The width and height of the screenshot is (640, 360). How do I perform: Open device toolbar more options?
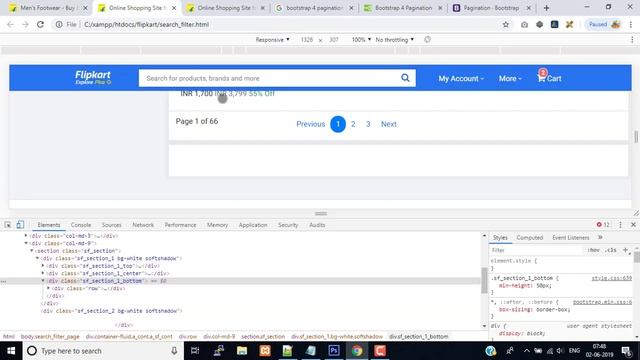pos(632,40)
